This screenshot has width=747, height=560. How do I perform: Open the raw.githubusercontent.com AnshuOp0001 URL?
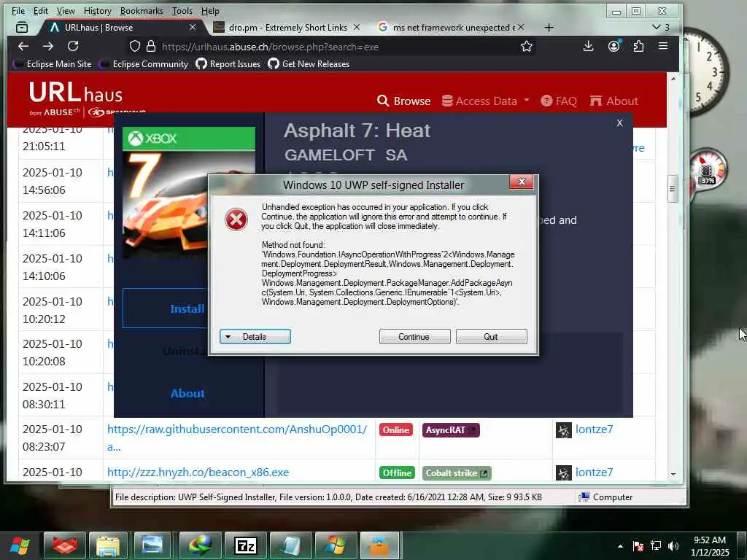(x=237, y=429)
